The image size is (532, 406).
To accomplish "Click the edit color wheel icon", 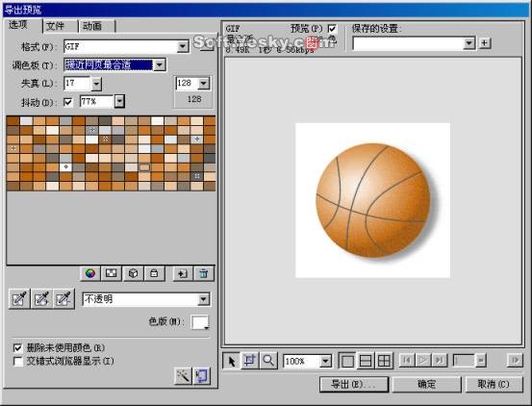I will [90, 273].
